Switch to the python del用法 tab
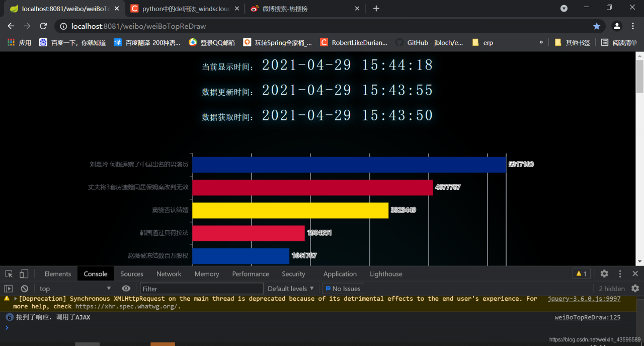Screen dimensions: 644x346 point(186,9)
